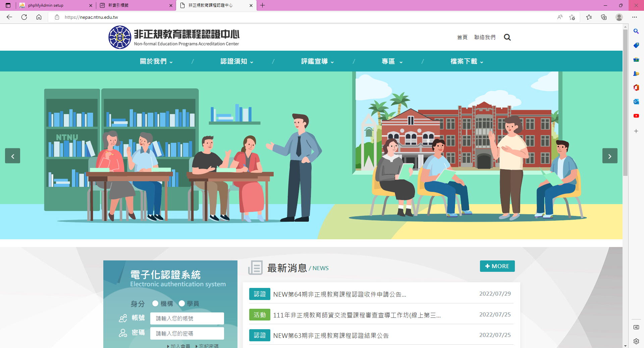Expand the 檔案下載 menu
644x348 pixels.
pos(467,61)
